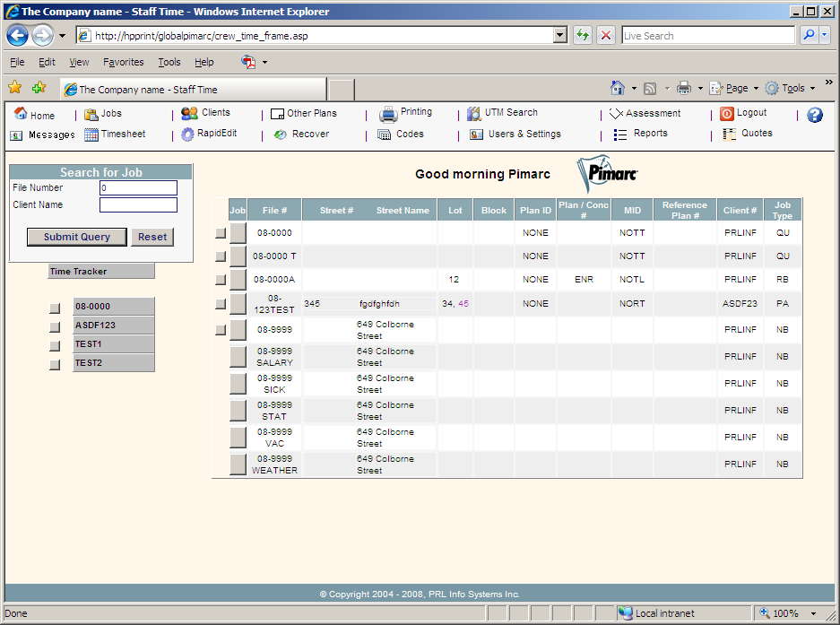The height and width of the screenshot is (625, 840).
Task: Open the Home icon in navigation bar
Action: pyautogui.click(x=21, y=113)
